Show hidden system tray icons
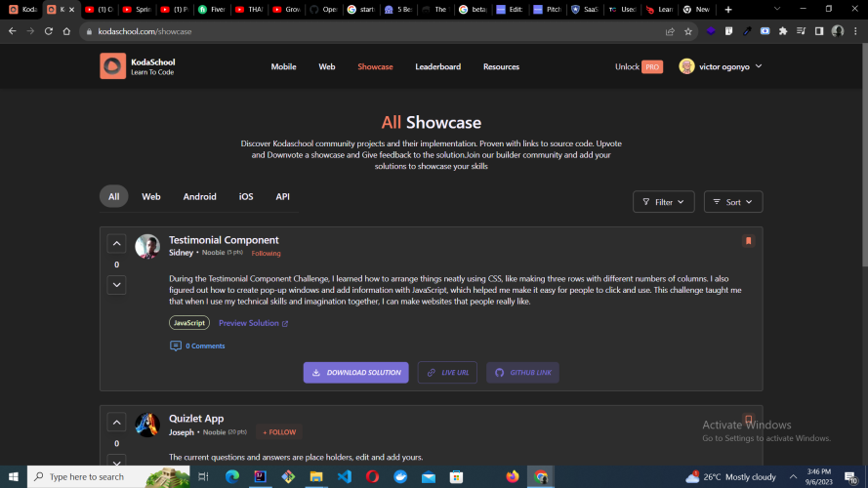Viewport: 868px width, 488px height. 793,476
